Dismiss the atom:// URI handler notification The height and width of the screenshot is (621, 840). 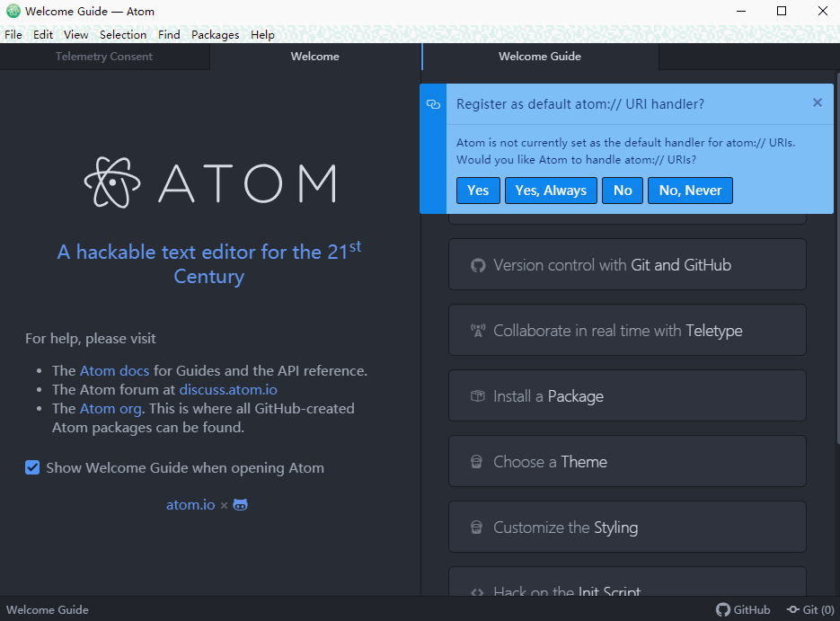[817, 102]
